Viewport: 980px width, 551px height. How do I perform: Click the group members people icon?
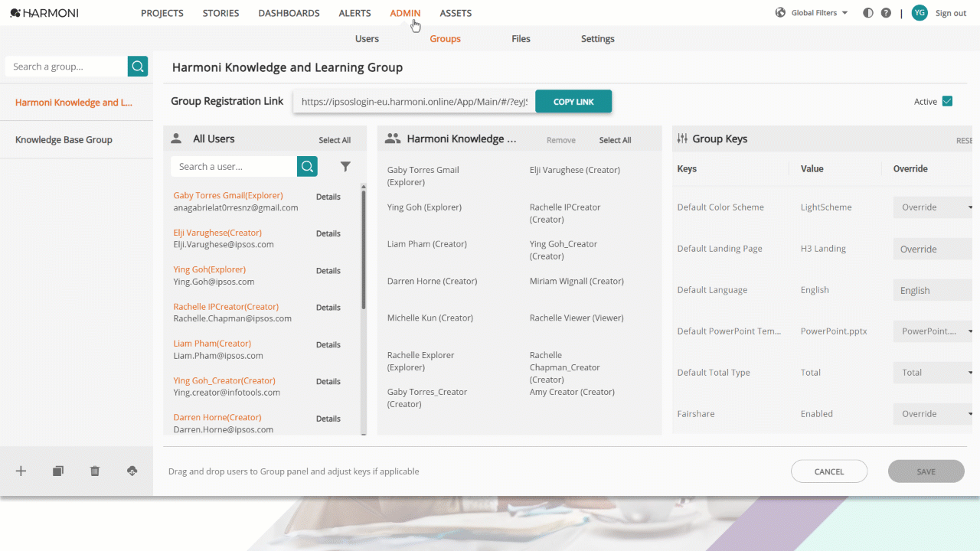coord(393,139)
